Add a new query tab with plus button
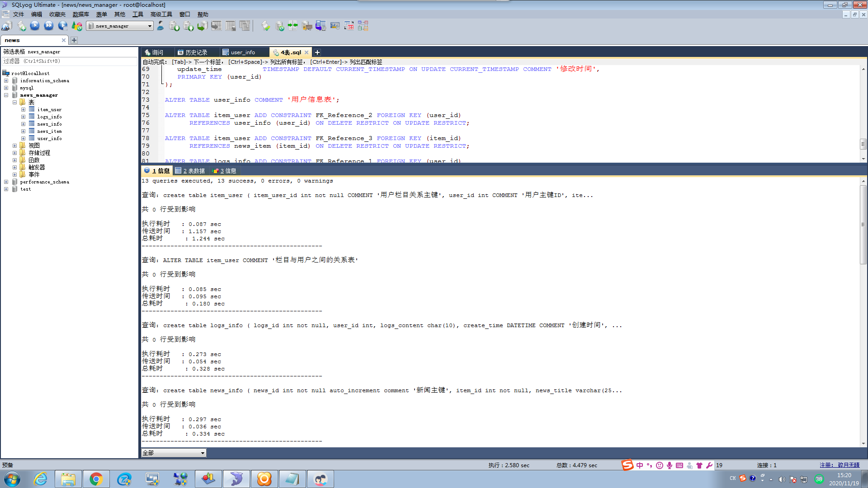The width and height of the screenshot is (868, 488). coord(317,52)
